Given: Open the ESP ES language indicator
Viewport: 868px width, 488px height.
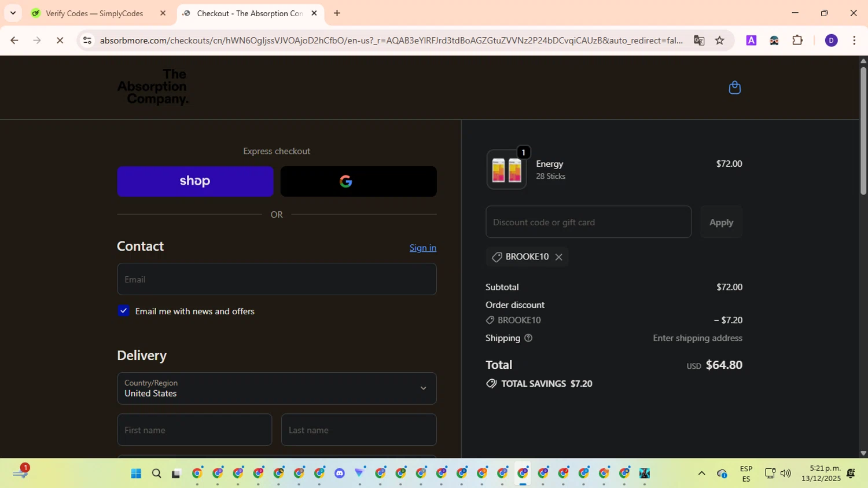Looking at the screenshot, I should point(746,474).
